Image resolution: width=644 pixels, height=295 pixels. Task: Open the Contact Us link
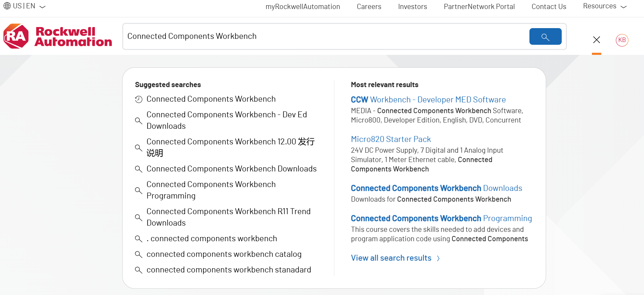(x=549, y=7)
